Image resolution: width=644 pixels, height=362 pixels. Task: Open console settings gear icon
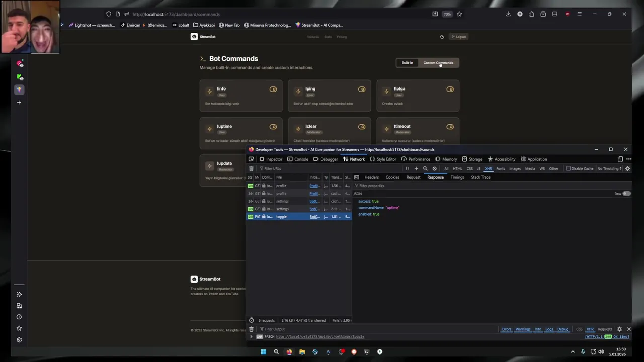(619, 329)
